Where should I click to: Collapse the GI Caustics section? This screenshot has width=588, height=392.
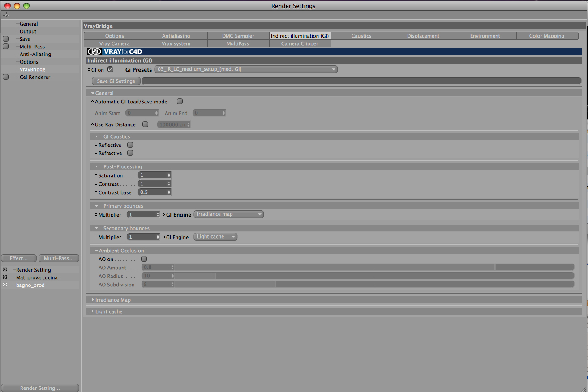point(96,136)
